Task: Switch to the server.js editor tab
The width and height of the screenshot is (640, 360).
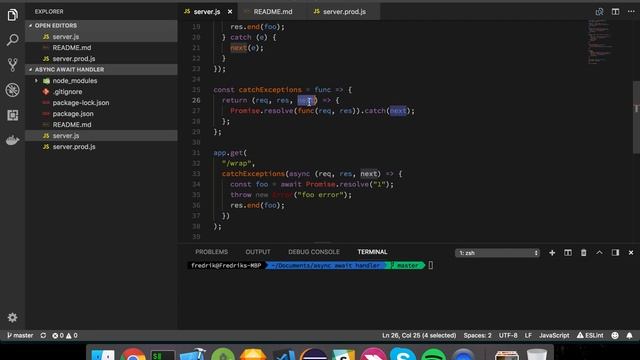Action: (208, 12)
